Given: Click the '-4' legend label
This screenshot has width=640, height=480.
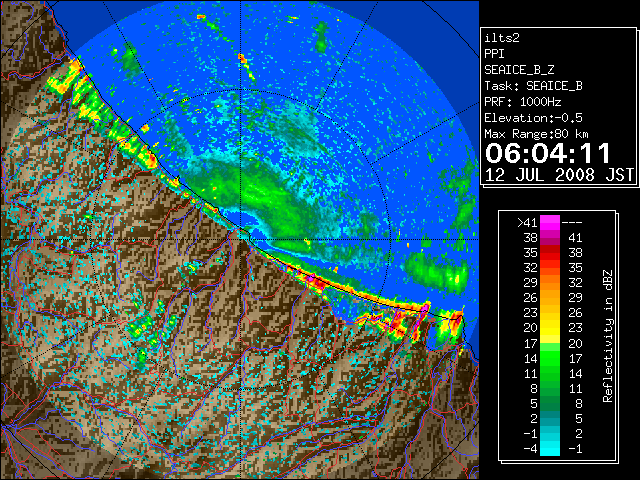Looking at the screenshot, I should tap(530, 448).
